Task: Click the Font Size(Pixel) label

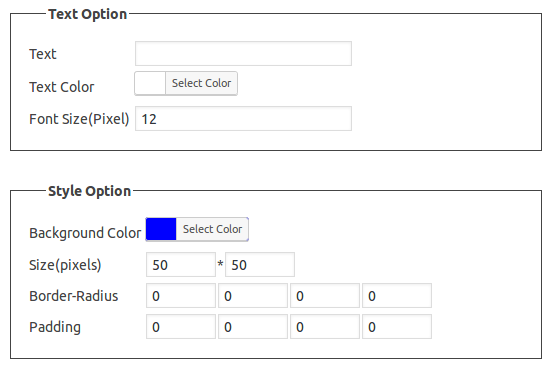Action: (79, 119)
